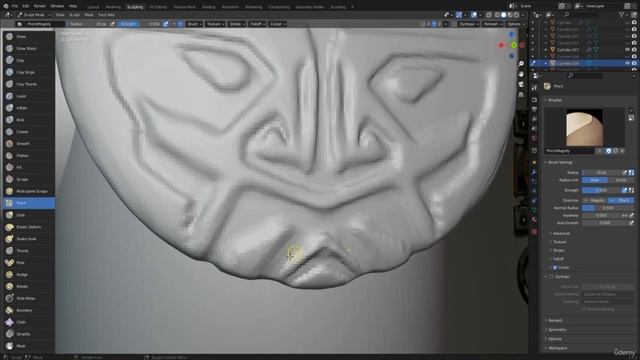This screenshot has height=360, width=640.
Task: Open the Face Sets menu
Action: (106, 15)
